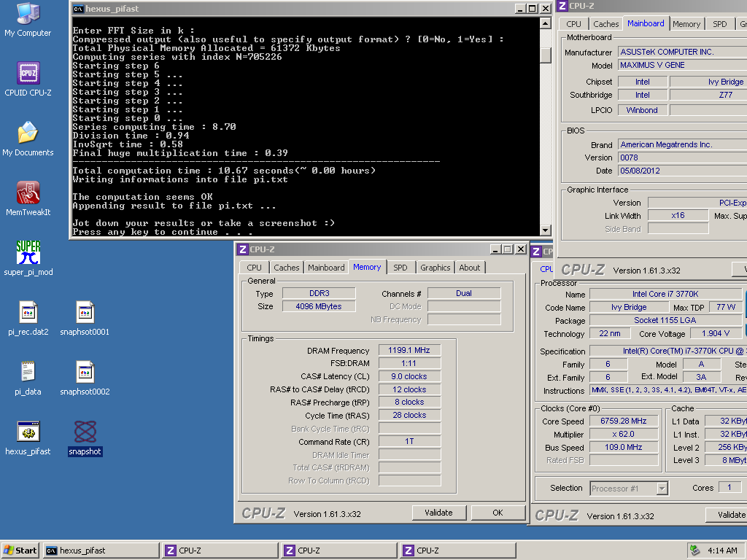
Task: Switch to hexus_pifast in the taskbar
Action: click(101, 551)
